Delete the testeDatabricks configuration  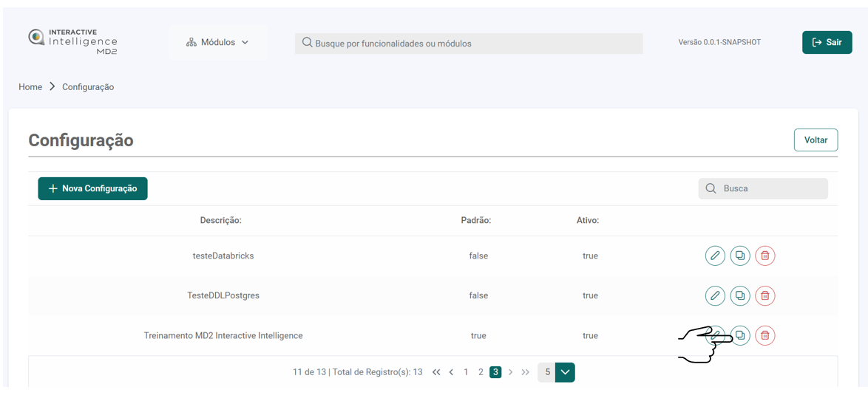[765, 256]
